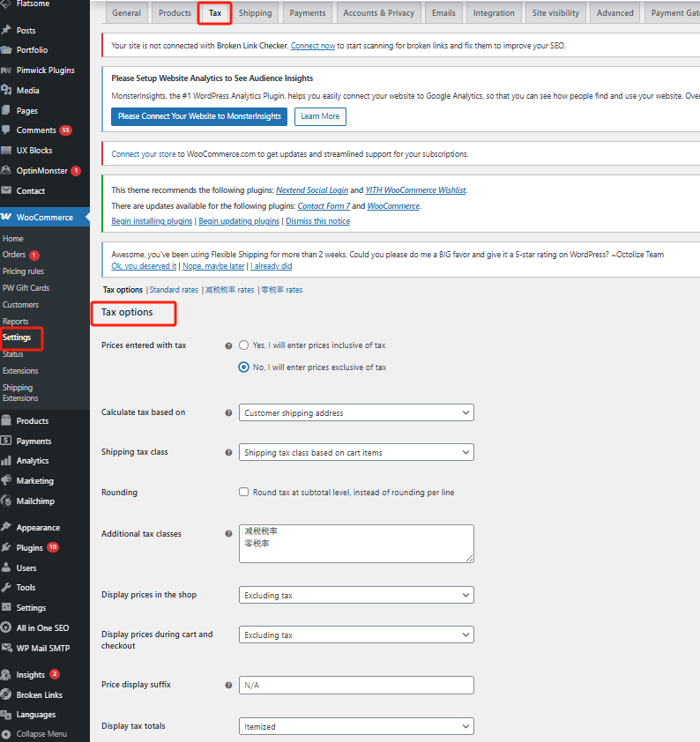700x742 pixels.
Task: Click the Languages translate icon
Action: (6, 714)
